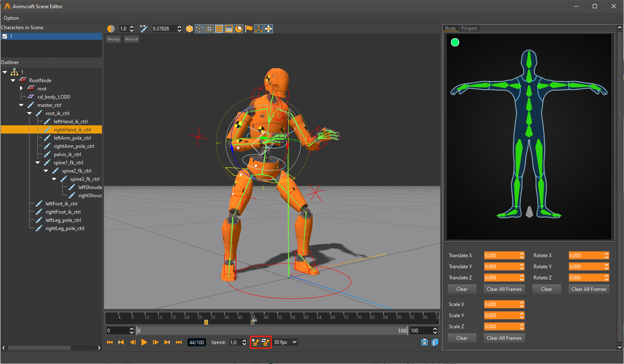Select rightHand_ik_ctrl in Outliner
The height and width of the screenshot is (364, 624).
click(72, 130)
